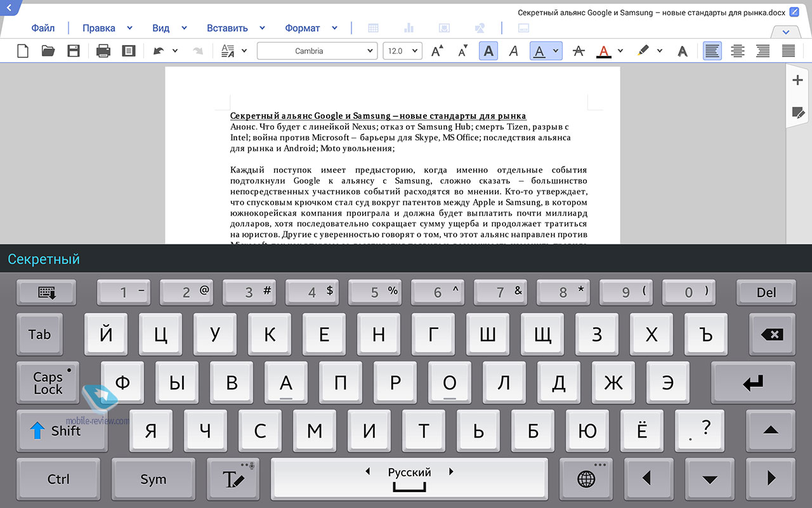Go back with top-left arrow

[x=8, y=8]
